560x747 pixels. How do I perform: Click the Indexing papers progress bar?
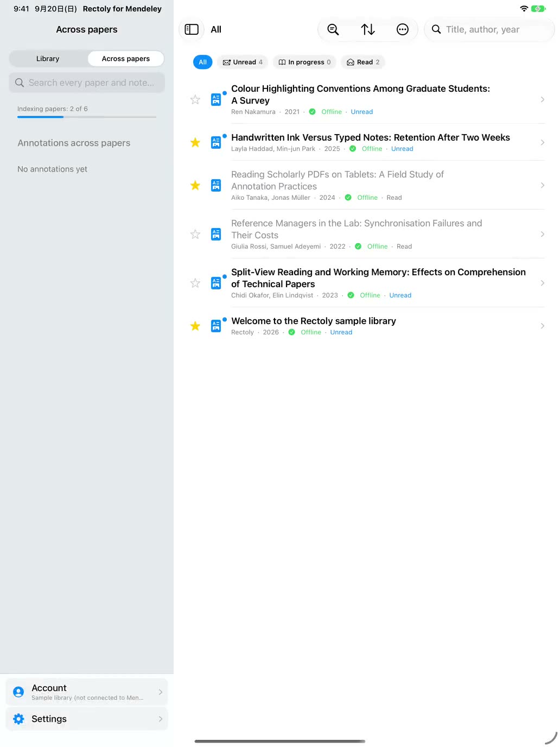pos(87,117)
